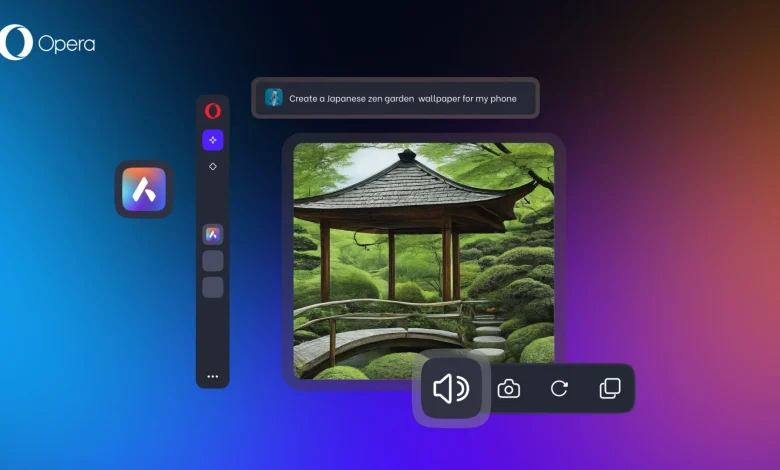The width and height of the screenshot is (780, 470).
Task: Click the user avatar in the prompt box
Action: point(274,98)
